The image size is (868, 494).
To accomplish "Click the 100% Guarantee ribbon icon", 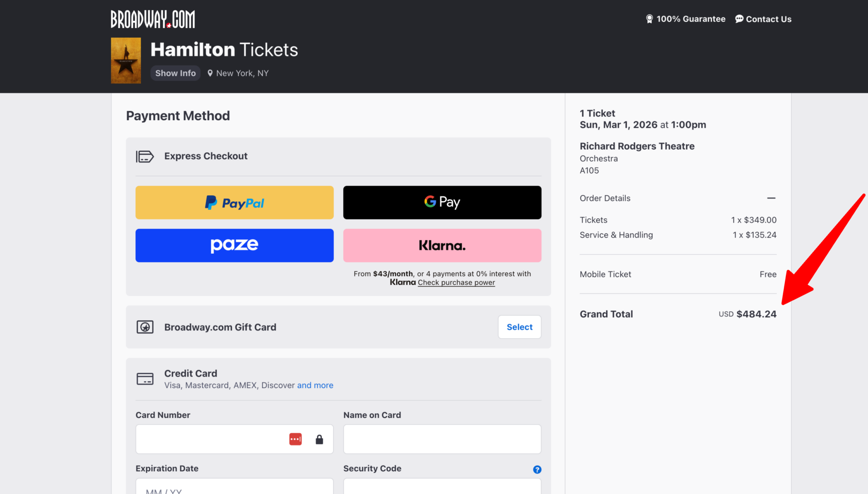I will point(649,19).
